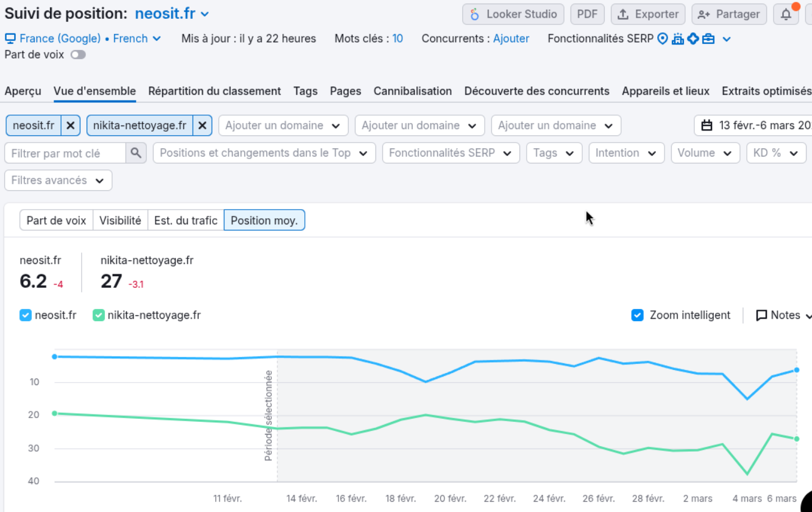Open the Exporter upload icon
Image resolution: width=812 pixels, height=512 pixels.
tap(622, 13)
